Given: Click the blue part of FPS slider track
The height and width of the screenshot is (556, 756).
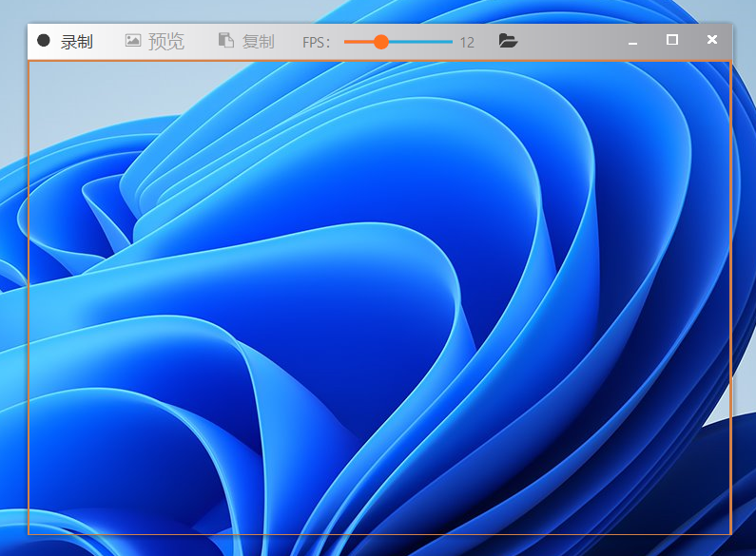Looking at the screenshot, I should (420, 42).
